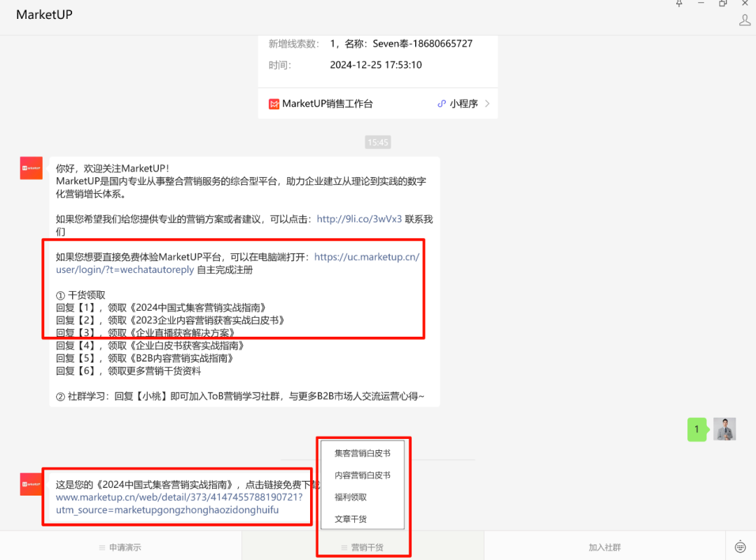The image size is (756, 560).
Task: Click the text 回复【6】，领取更多营销干货资料
Action: [129, 371]
